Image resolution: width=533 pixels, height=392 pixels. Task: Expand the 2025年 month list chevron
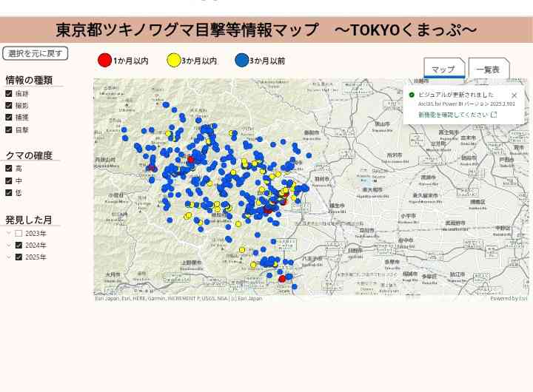9,257
